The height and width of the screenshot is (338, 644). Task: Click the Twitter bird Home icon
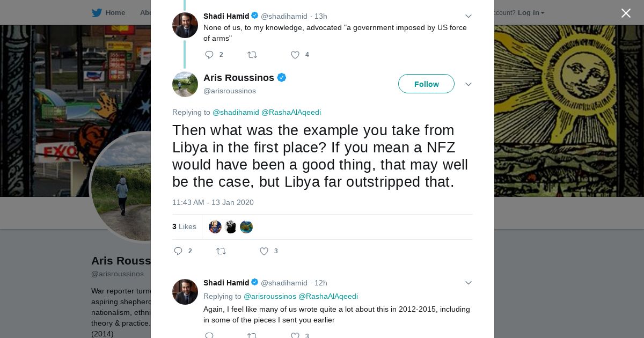coord(97,13)
